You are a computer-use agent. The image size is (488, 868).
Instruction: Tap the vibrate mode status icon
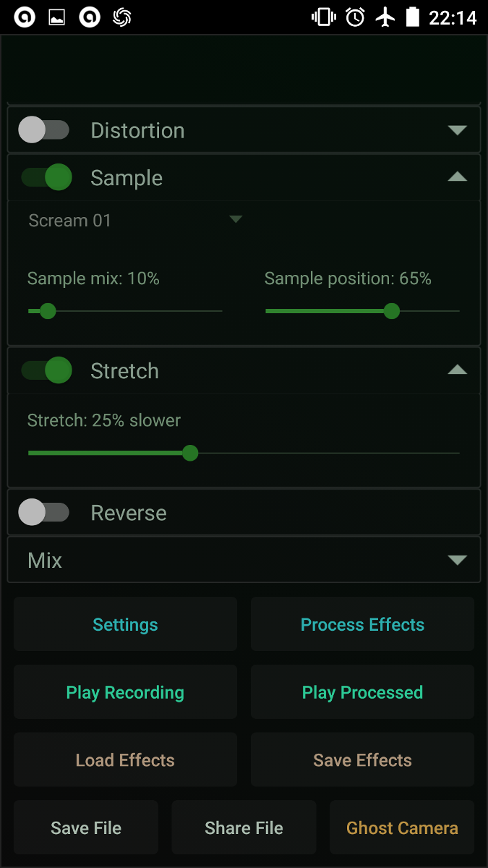(323, 17)
